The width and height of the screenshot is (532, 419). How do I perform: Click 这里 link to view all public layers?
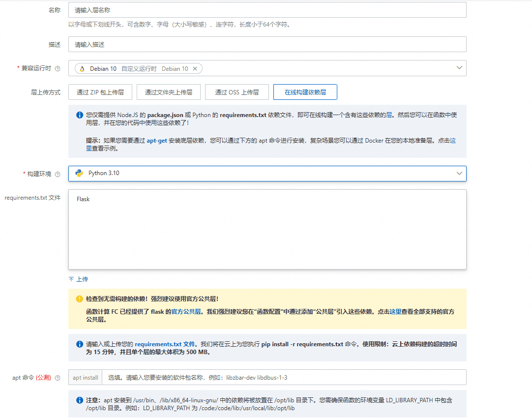[395, 312]
